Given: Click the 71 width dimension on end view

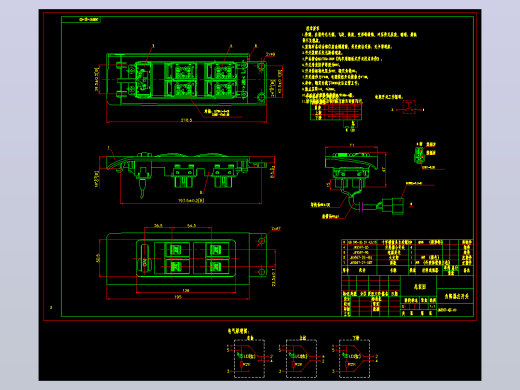Looking at the screenshot, I should [x=352, y=145].
